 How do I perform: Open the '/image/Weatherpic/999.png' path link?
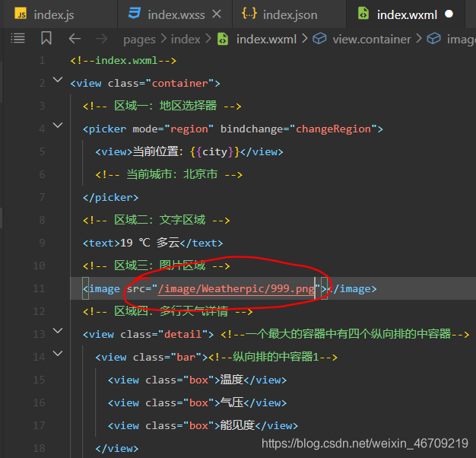click(236, 288)
